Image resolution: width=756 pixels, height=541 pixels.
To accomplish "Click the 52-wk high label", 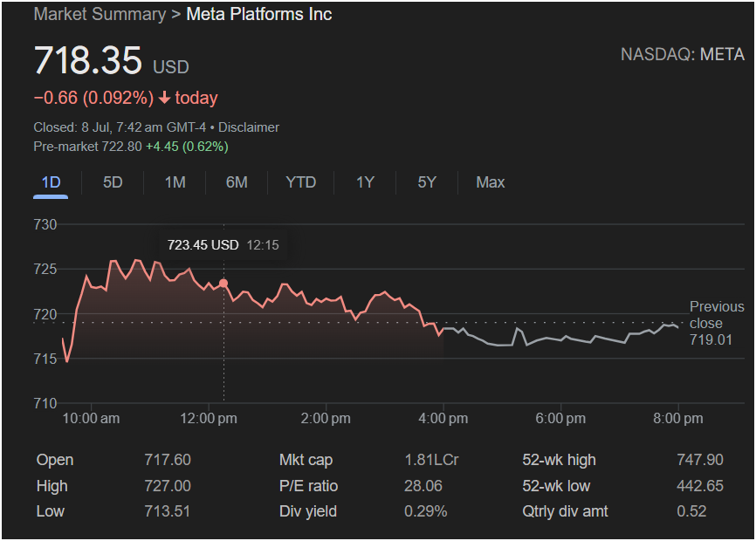I will tap(560, 460).
